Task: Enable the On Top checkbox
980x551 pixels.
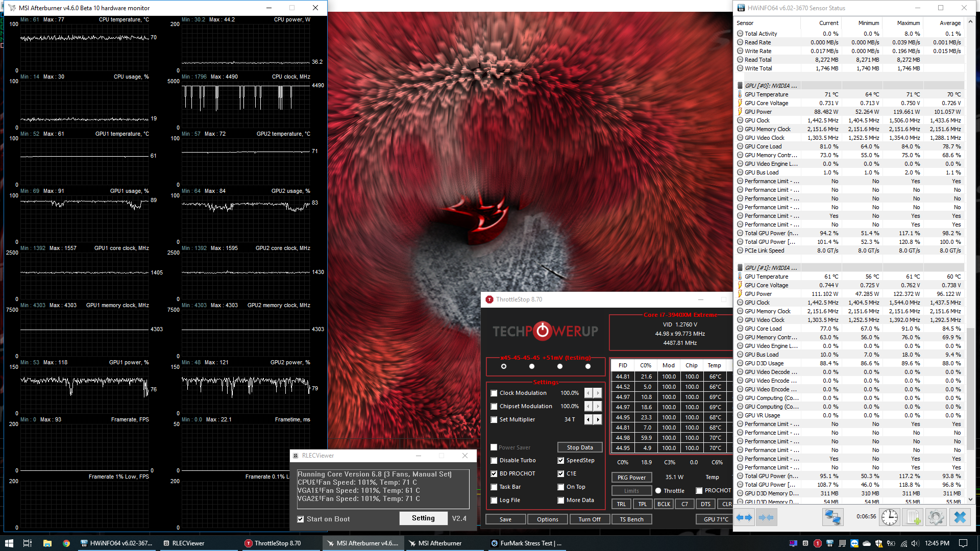Action: 561,487
